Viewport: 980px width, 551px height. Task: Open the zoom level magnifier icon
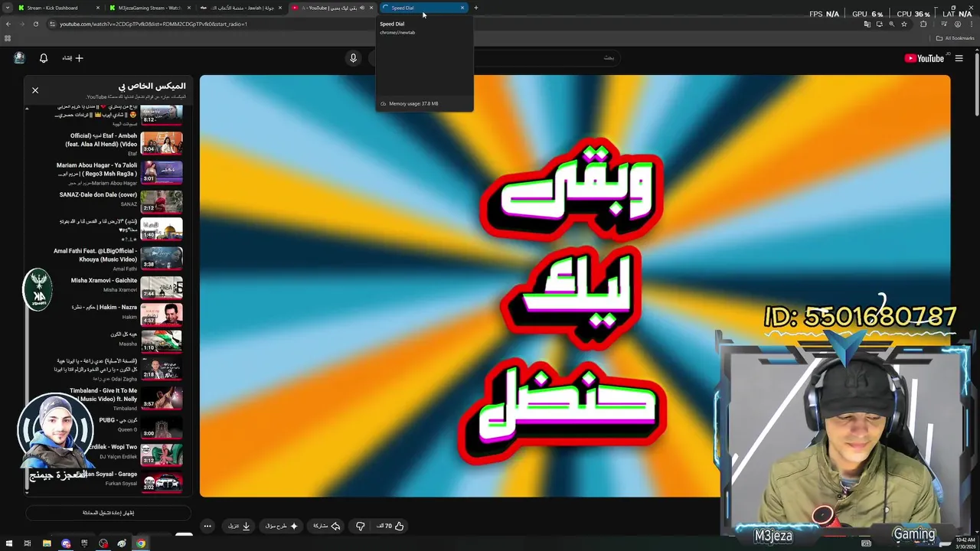pos(891,24)
